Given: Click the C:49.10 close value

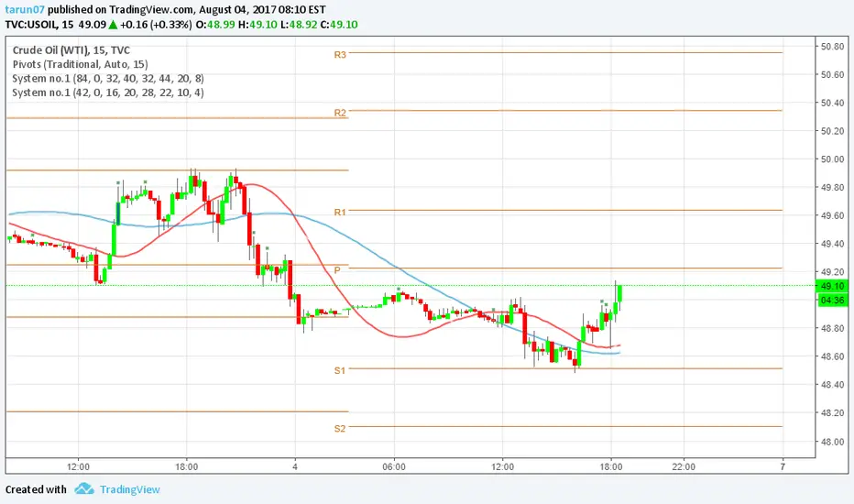Looking at the screenshot, I should 339,25.
